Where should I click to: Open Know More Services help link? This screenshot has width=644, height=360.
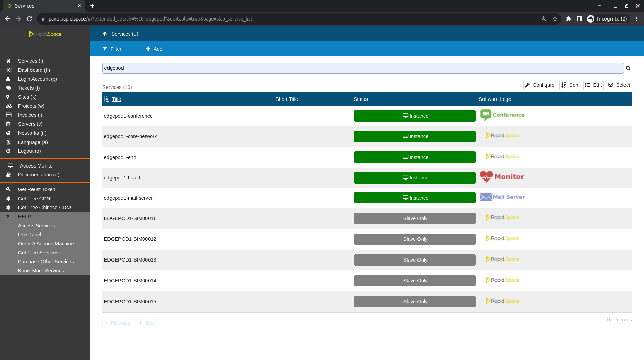(41, 271)
